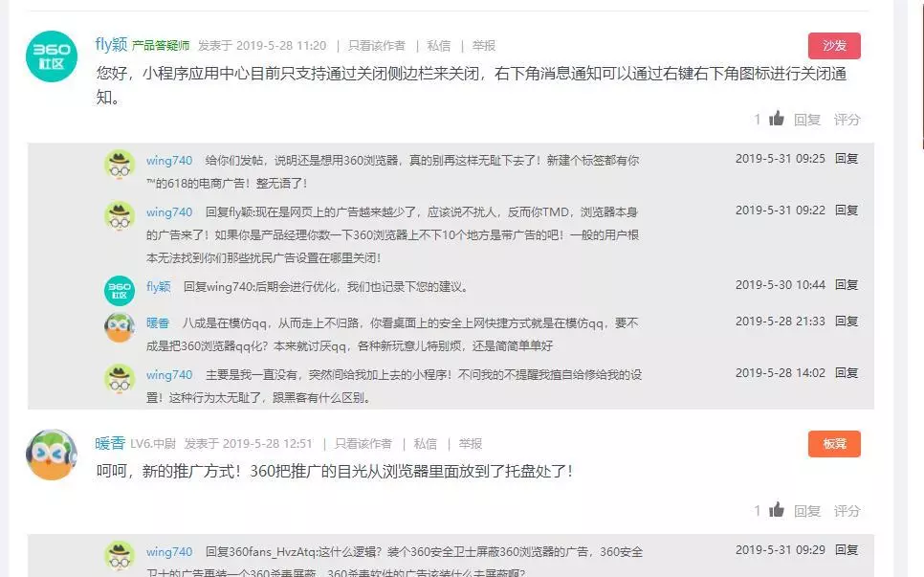This screenshot has width=924, height=577.
Task: Click timestamp 发表于 2019-5-28 12:51
Action: pos(248,444)
